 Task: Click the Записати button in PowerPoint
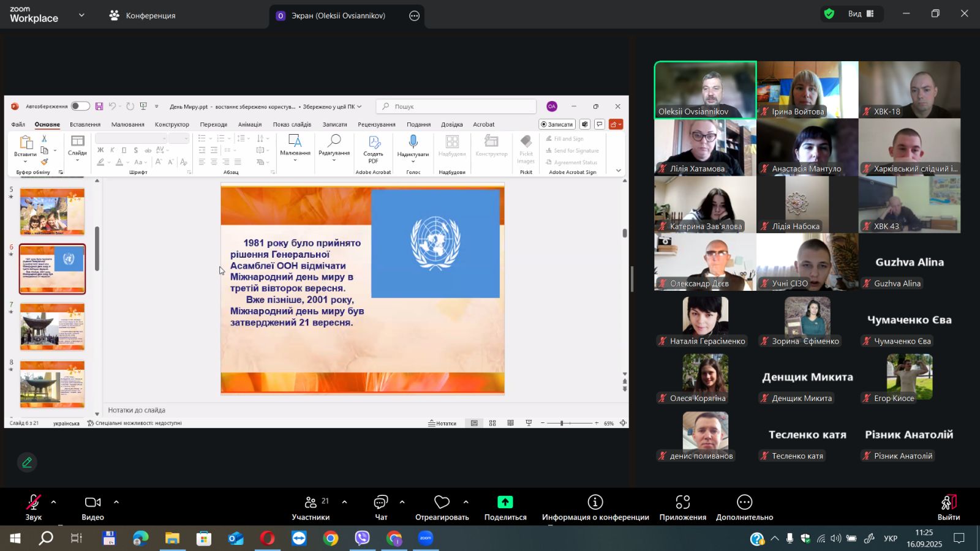(557, 124)
